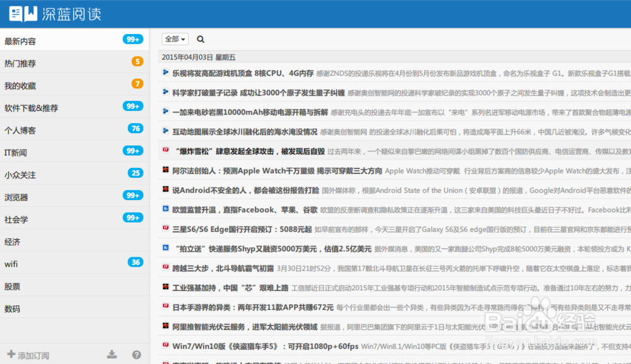This screenshot has height=364, width=631.
Task: Open article 阿尔法创始人:预测Apple Watch
Action: [277, 171]
